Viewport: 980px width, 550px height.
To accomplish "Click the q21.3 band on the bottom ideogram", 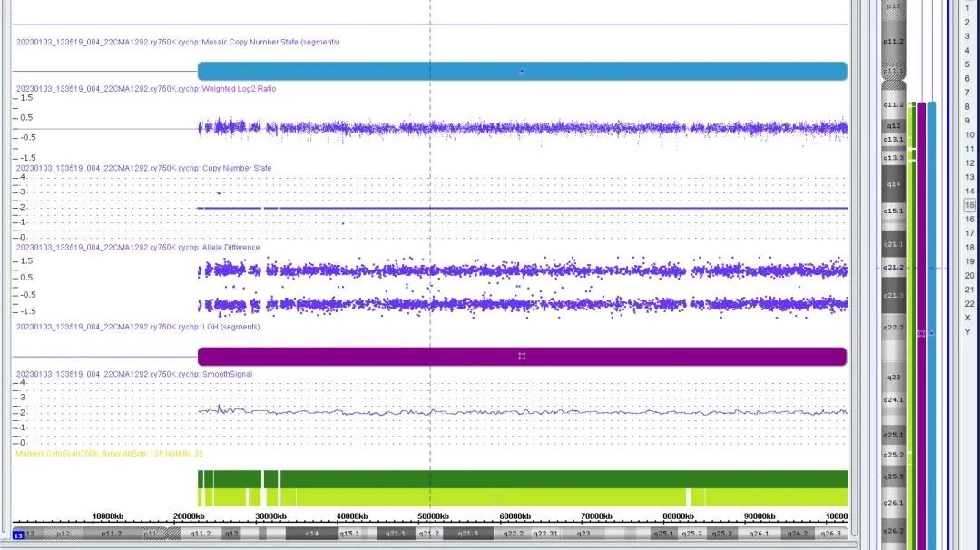I will [x=467, y=534].
